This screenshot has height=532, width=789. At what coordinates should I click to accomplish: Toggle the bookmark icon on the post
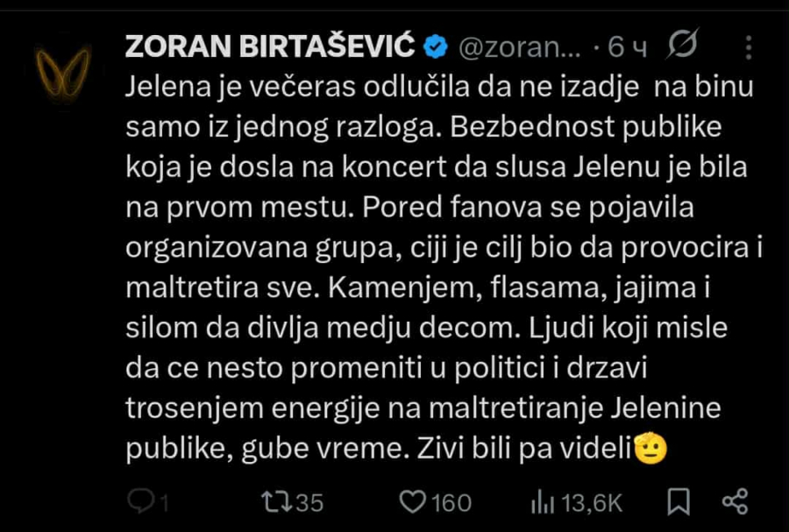pos(679,502)
